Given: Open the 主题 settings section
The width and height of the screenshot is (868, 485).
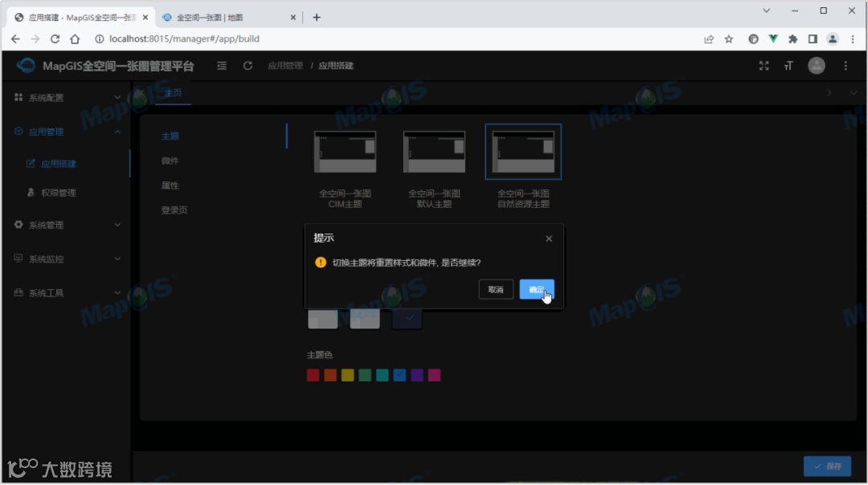Looking at the screenshot, I should tap(170, 136).
